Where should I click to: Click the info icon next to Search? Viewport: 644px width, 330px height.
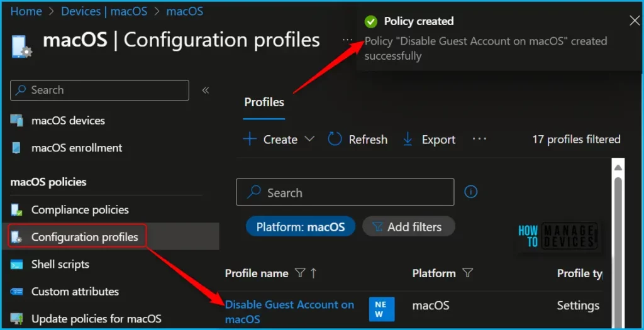[x=470, y=192]
